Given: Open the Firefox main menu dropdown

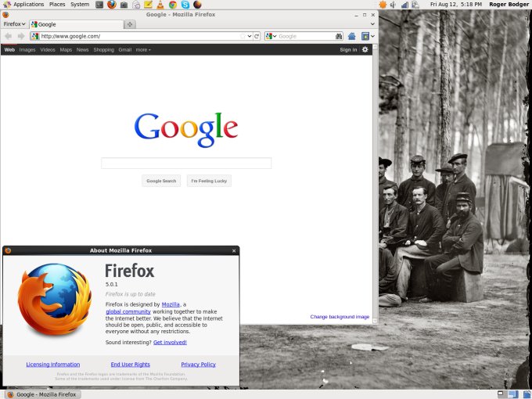Looking at the screenshot, I should coord(14,23).
